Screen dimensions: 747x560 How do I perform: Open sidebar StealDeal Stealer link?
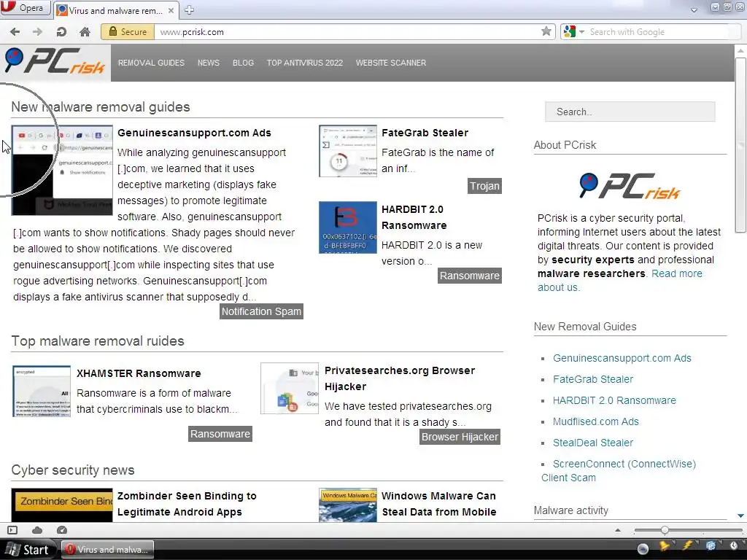click(592, 443)
